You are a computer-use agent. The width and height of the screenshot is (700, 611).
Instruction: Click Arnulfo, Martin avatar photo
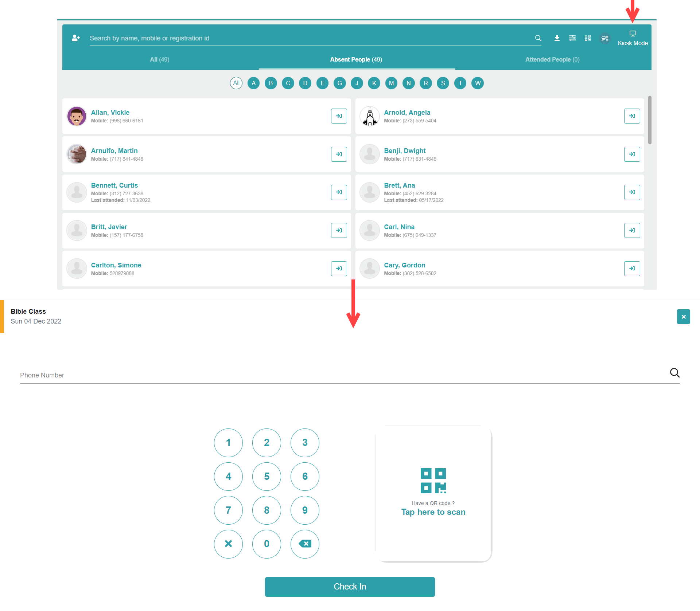(x=77, y=154)
